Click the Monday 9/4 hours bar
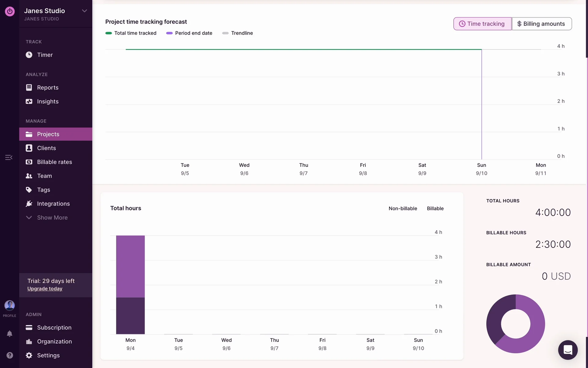Image resolution: width=588 pixels, height=368 pixels. 130,285
